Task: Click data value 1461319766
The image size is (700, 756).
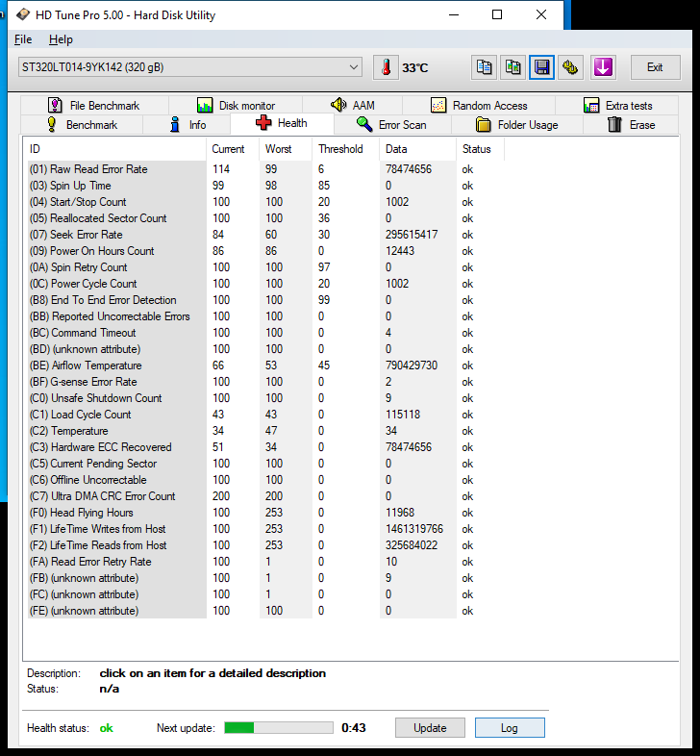Action: point(414,529)
